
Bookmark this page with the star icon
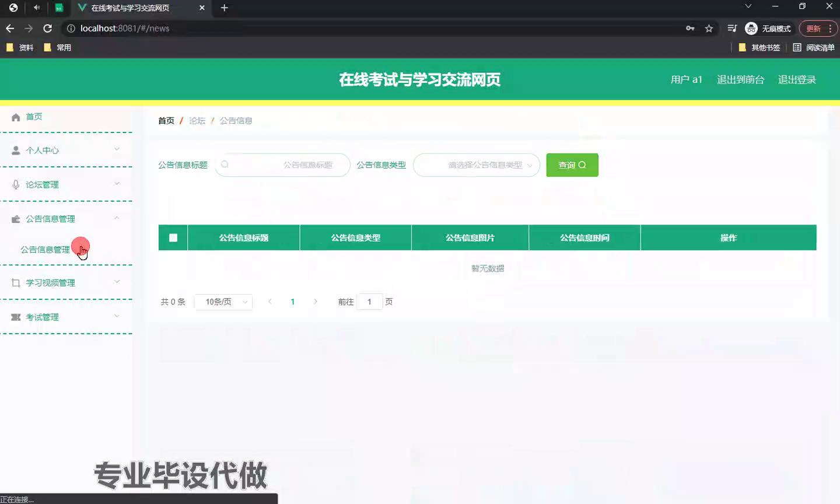click(x=709, y=29)
